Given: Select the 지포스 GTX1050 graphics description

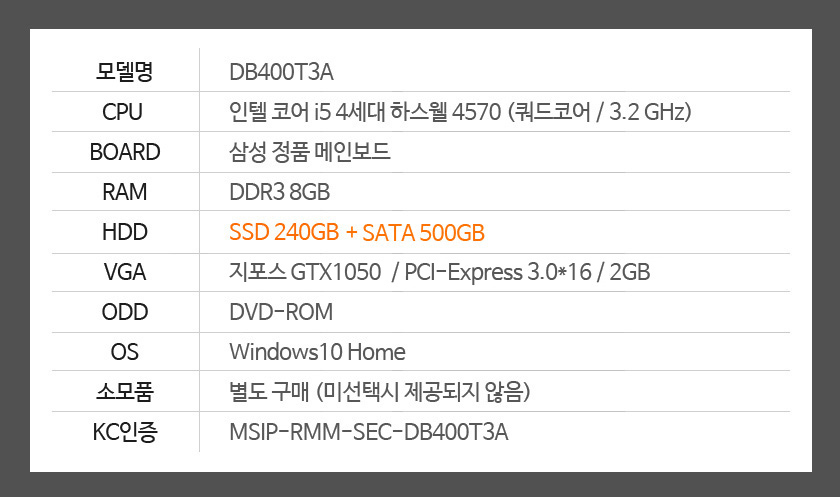Looking at the screenshot, I should (x=440, y=272).
